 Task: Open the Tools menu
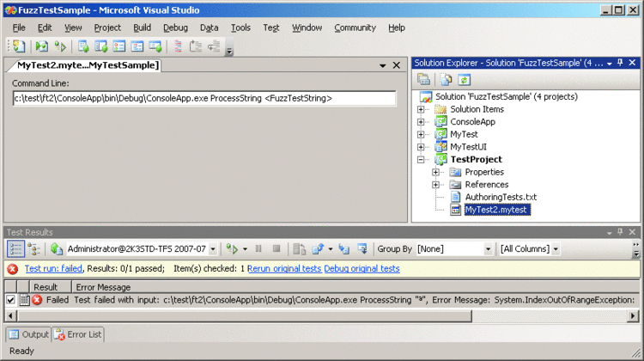tap(240, 28)
